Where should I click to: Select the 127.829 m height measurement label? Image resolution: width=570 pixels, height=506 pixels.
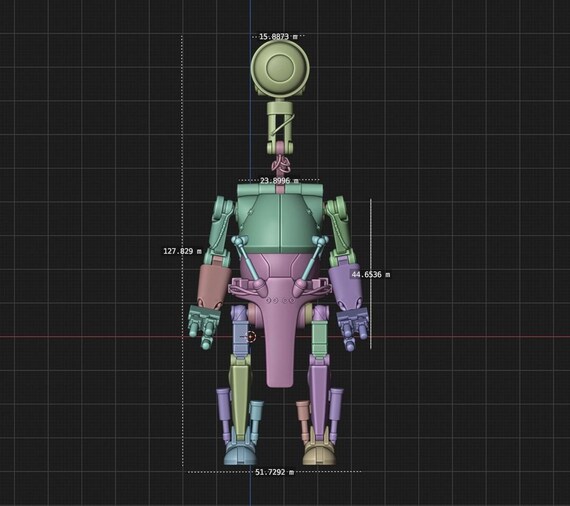tap(182, 251)
